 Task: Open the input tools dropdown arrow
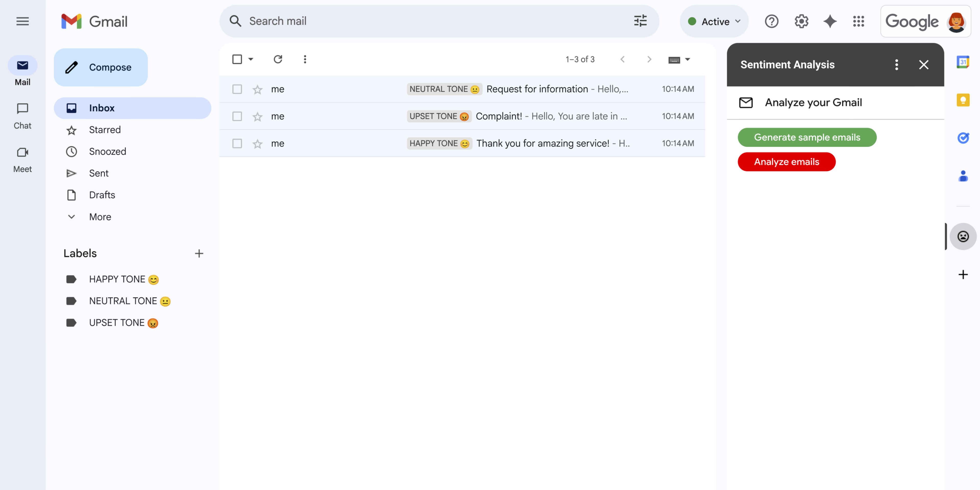688,59
